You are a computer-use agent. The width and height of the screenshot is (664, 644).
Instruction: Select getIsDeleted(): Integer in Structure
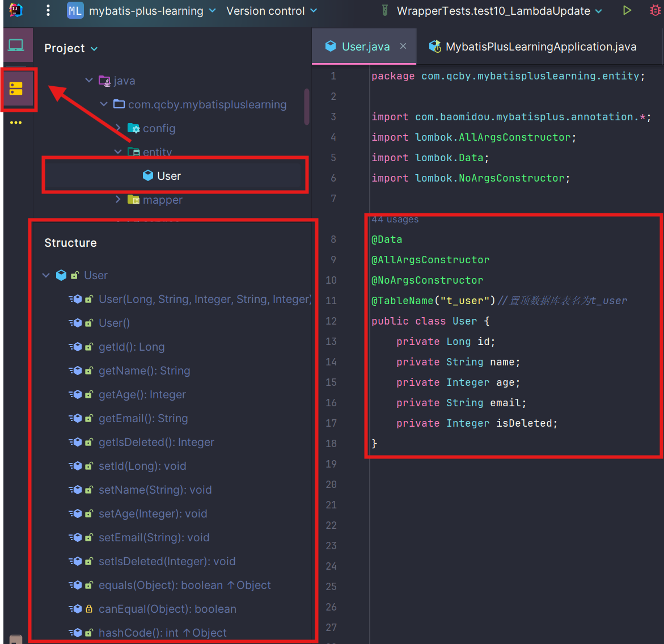(157, 443)
